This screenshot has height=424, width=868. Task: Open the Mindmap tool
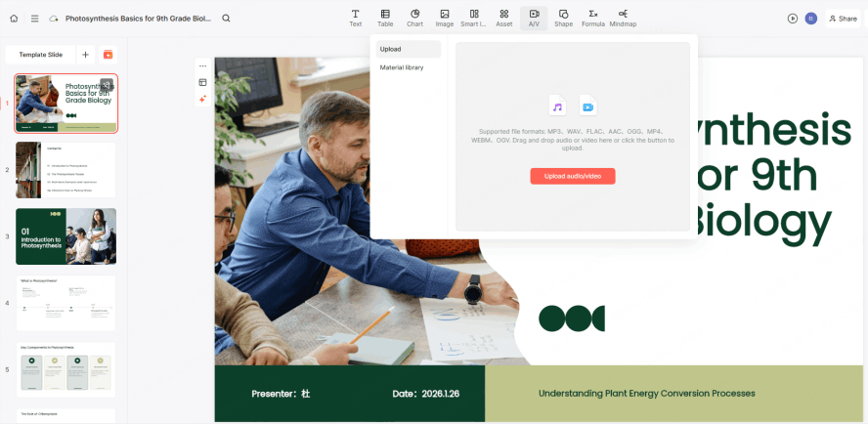pos(623,19)
